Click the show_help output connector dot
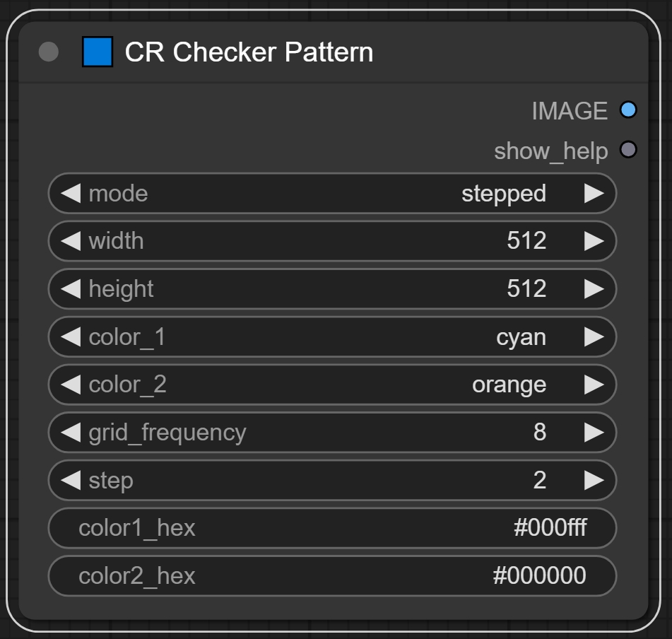This screenshot has height=639, width=672. point(627,150)
